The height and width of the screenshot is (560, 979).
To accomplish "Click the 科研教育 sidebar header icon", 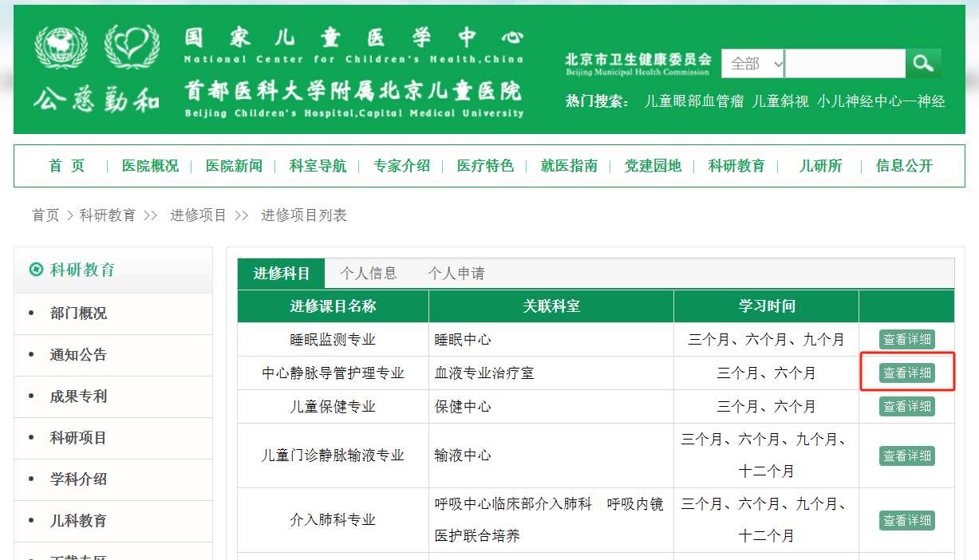I will tap(35, 270).
